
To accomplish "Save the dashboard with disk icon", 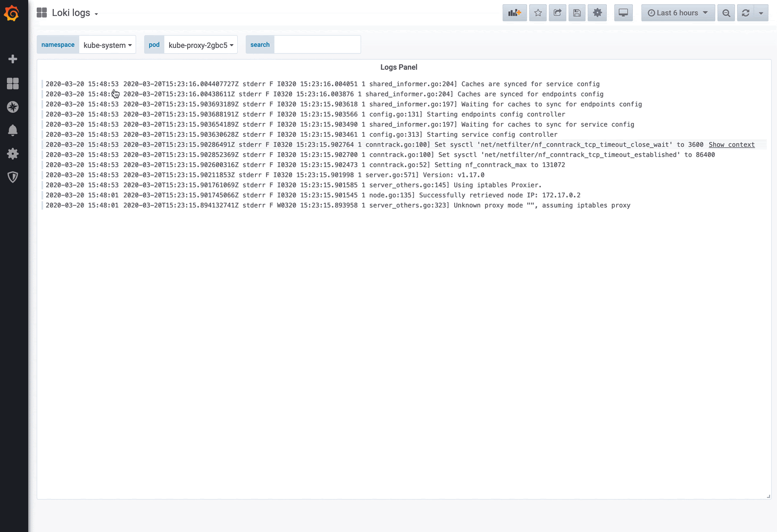I will pos(577,13).
